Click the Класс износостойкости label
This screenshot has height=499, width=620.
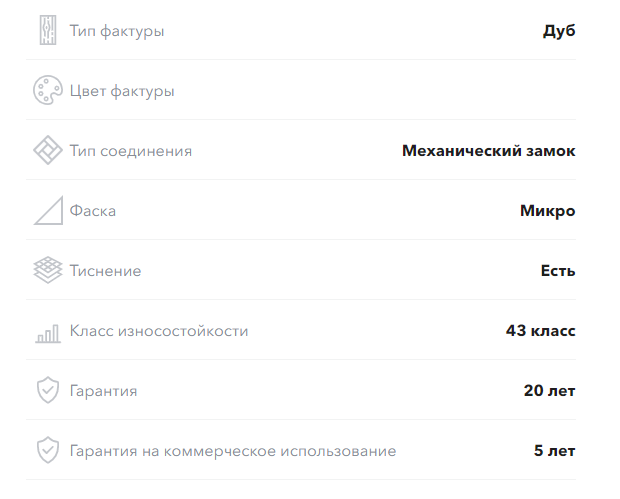click(x=159, y=331)
